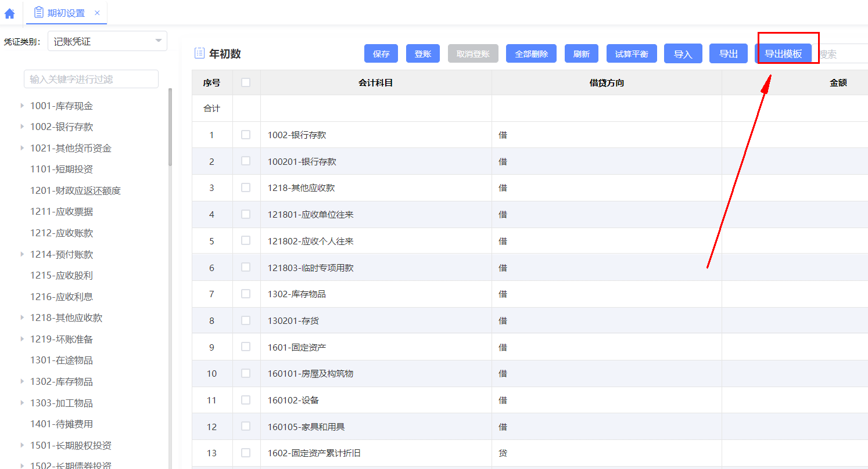Viewport: 868px width, 469px height.
Task: Click the 年初数 list icon
Action: click(199, 53)
